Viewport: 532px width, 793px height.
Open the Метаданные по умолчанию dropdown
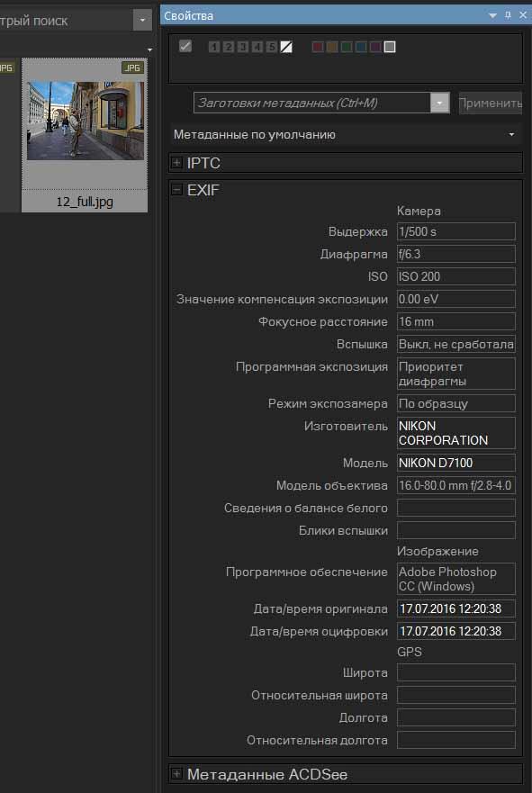[x=346, y=134]
